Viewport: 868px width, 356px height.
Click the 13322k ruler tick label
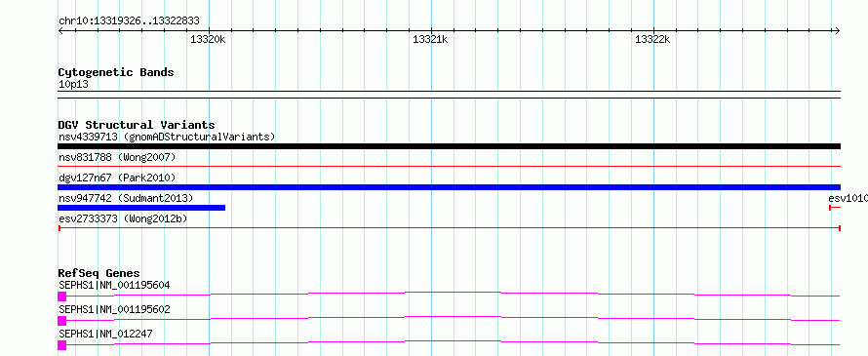tap(652, 39)
